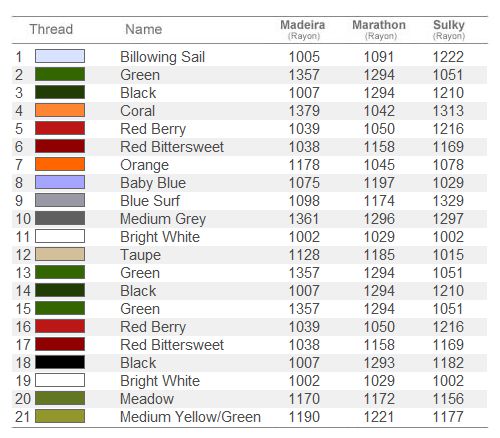Click Sulky code 1329 for Blue Surf
Image resolution: width=500 pixels, height=438 pixels.
[x=448, y=201]
